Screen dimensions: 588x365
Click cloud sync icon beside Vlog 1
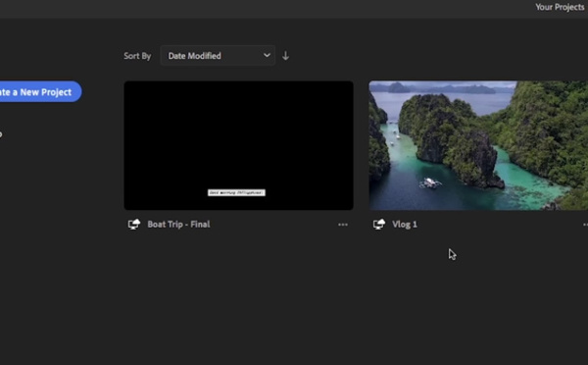coord(378,224)
